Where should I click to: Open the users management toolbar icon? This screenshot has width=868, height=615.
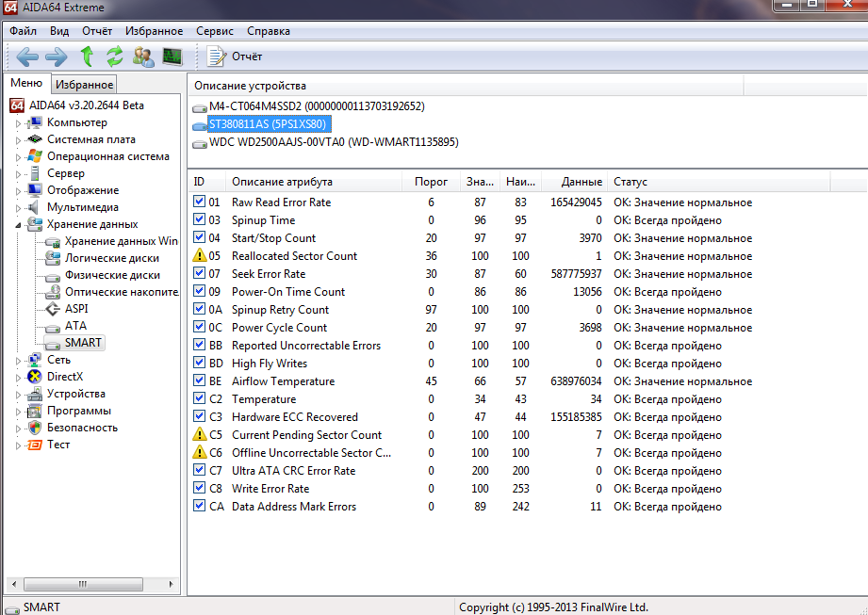click(x=143, y=57)
